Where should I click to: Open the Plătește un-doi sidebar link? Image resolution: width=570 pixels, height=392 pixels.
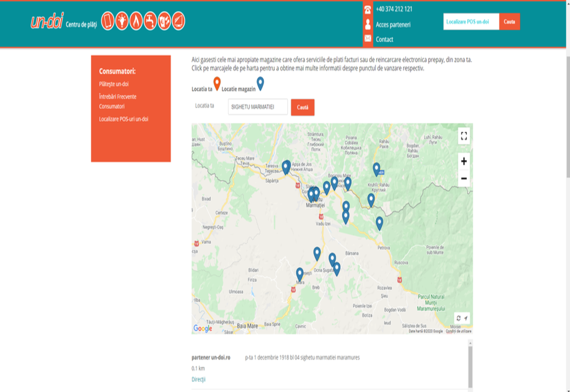(114, 84)
